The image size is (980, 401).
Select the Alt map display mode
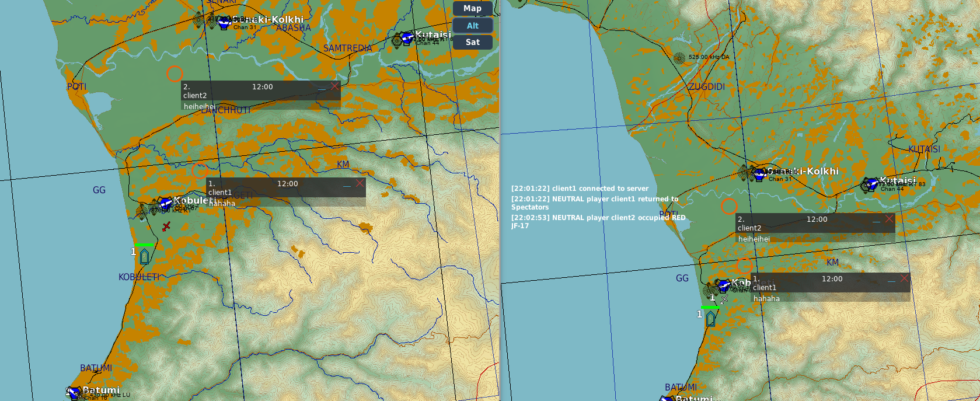[x=472, y=26]
